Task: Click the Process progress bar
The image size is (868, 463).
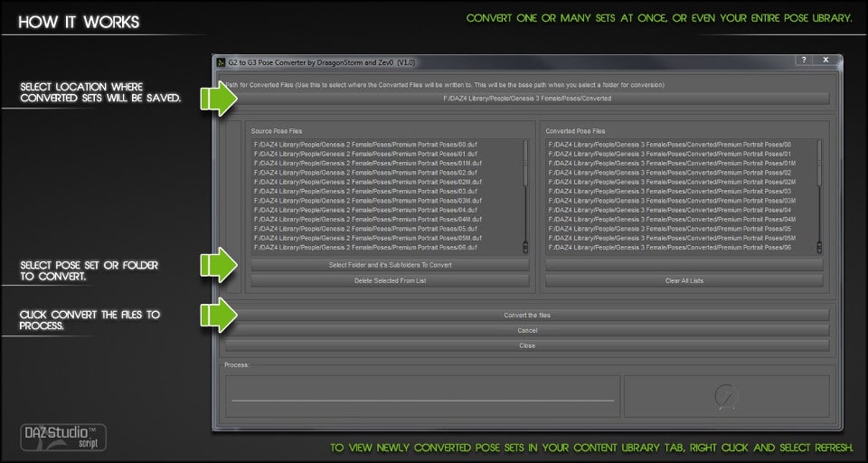Action: pyautogui.click(x=422, y=400)
